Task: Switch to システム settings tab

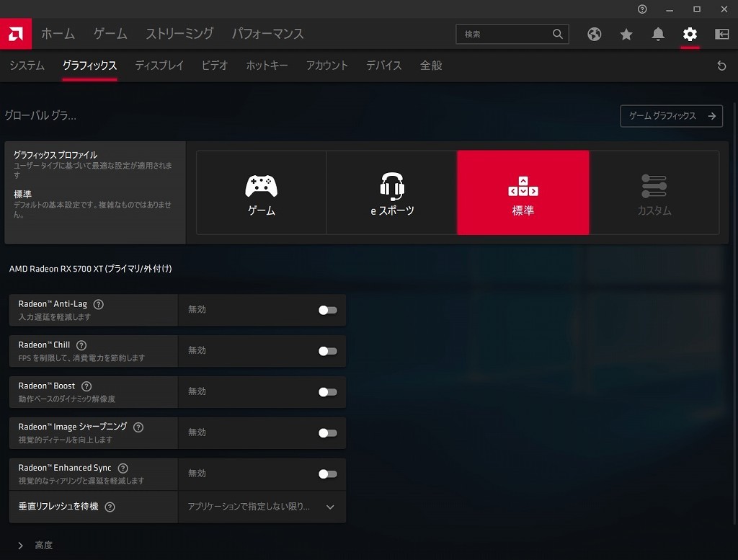Action: [x=27, y=66]
